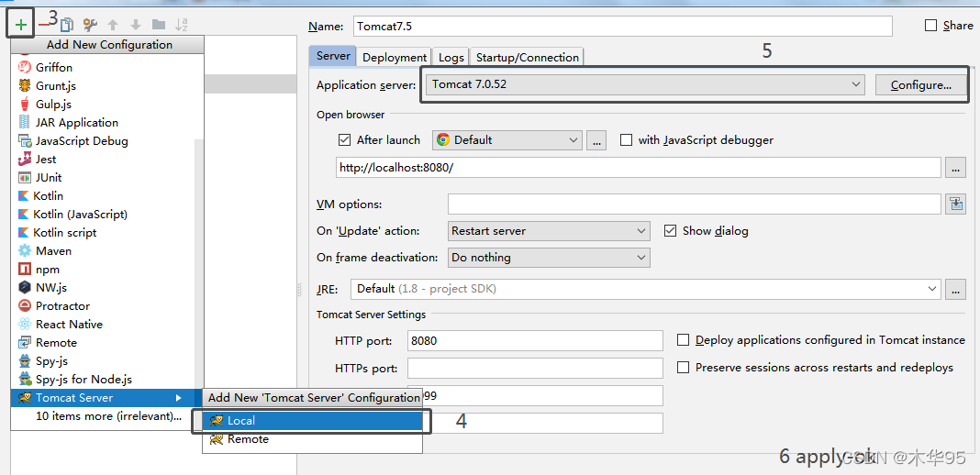Enable Preserve sessions across restarts and redeploys
980x475 pixels.
coord(683,368)
